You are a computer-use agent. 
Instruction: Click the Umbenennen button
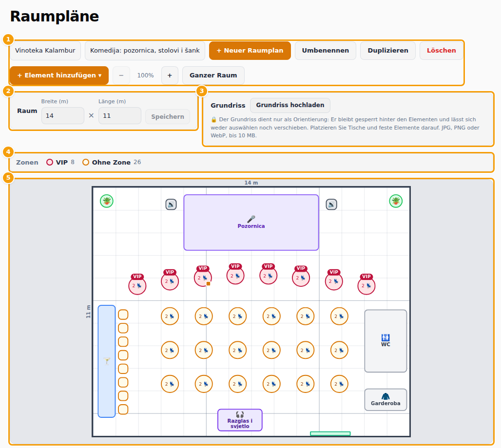point(325,51)
